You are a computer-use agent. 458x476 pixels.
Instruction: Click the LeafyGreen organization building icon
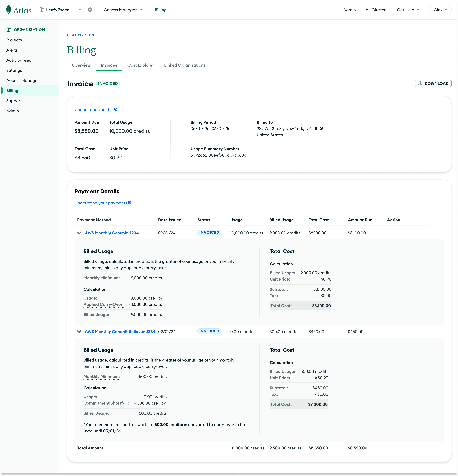[x=42, y=10]
